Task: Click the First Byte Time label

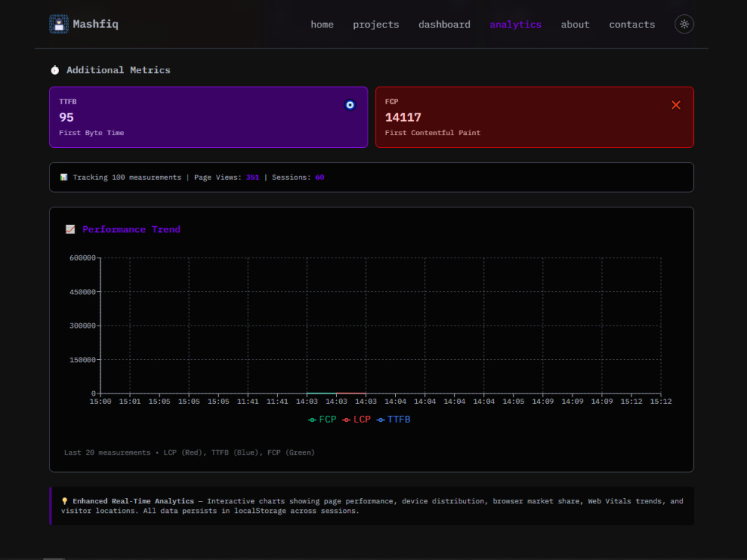Action: tap(91, 133)
